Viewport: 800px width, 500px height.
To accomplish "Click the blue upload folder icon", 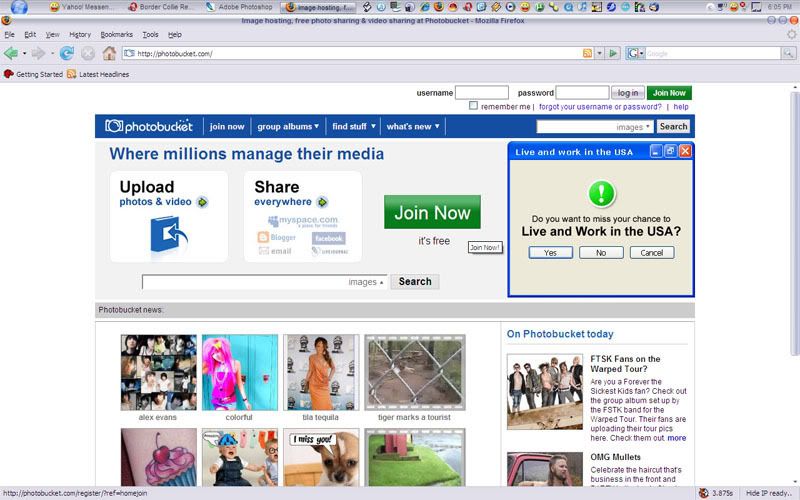I will (169, 235).
